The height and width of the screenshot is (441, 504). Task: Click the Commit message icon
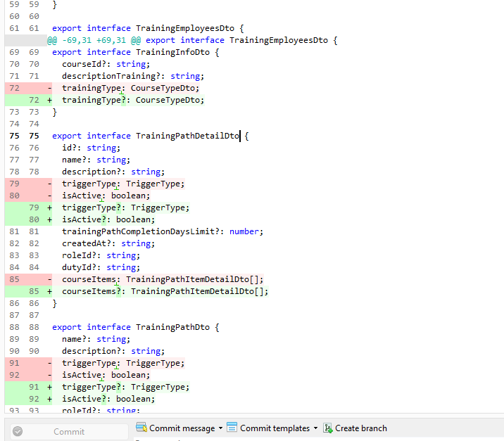point(141,428)
